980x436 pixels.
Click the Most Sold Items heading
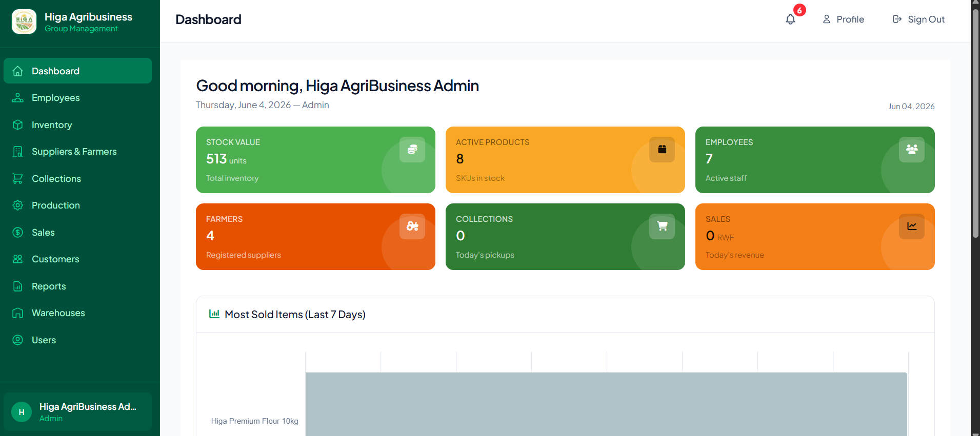point(295,315)
